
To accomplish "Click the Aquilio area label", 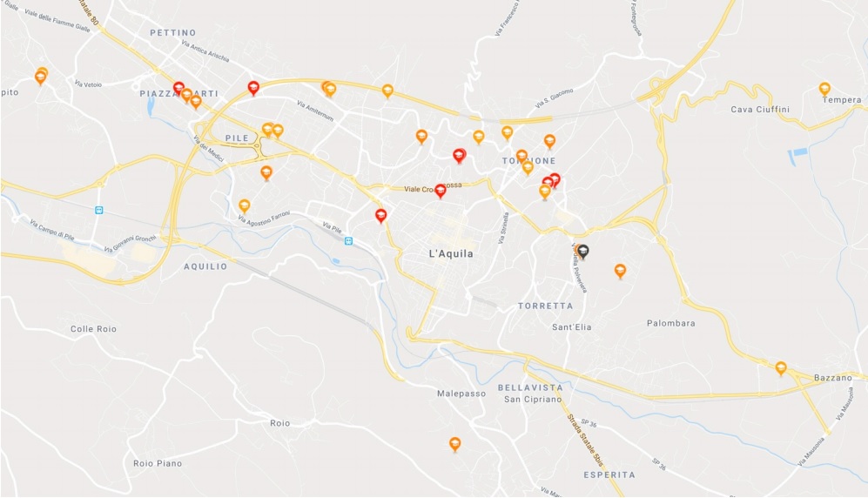I will (205, 266).
